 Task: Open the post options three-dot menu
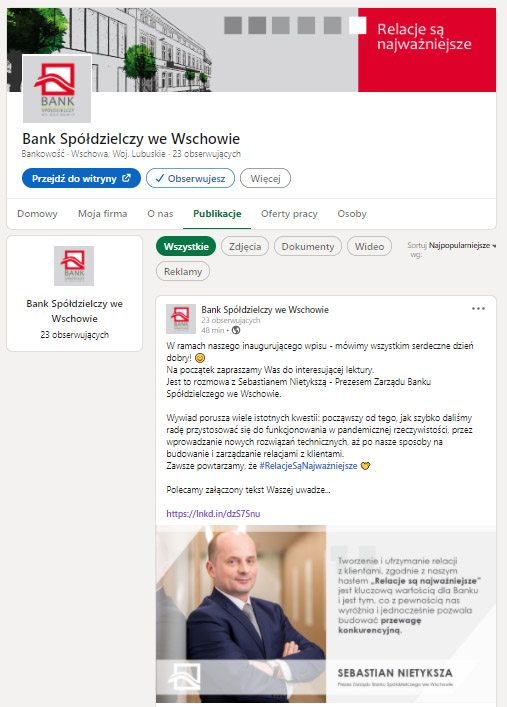click(x=478, y=309)
